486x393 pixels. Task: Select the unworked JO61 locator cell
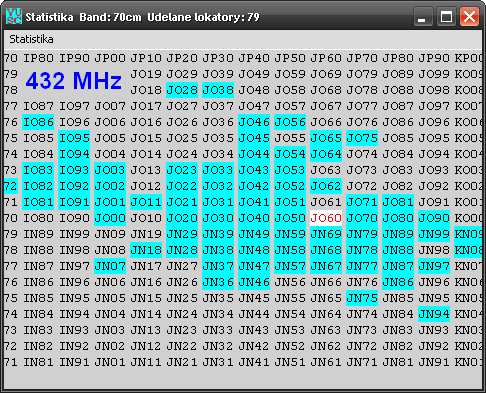point(326,202)
